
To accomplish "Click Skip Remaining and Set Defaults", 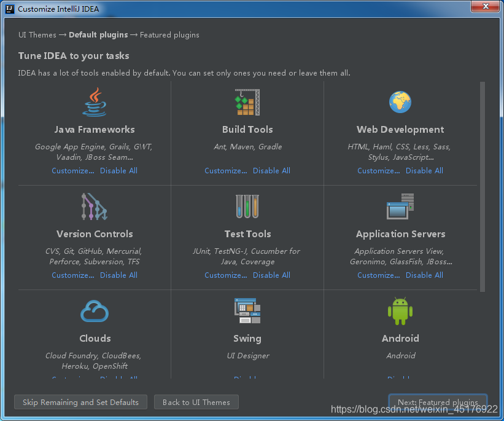I will point(80,403).
